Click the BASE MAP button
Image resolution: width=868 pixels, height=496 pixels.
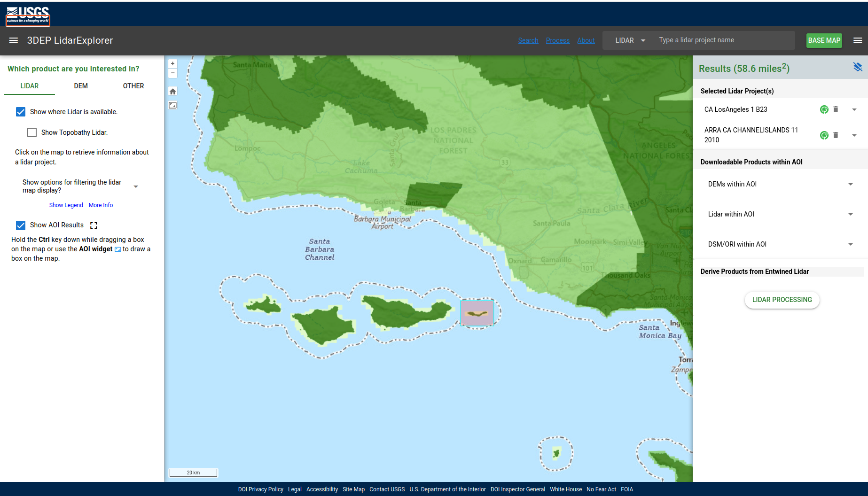pos(824,40)
